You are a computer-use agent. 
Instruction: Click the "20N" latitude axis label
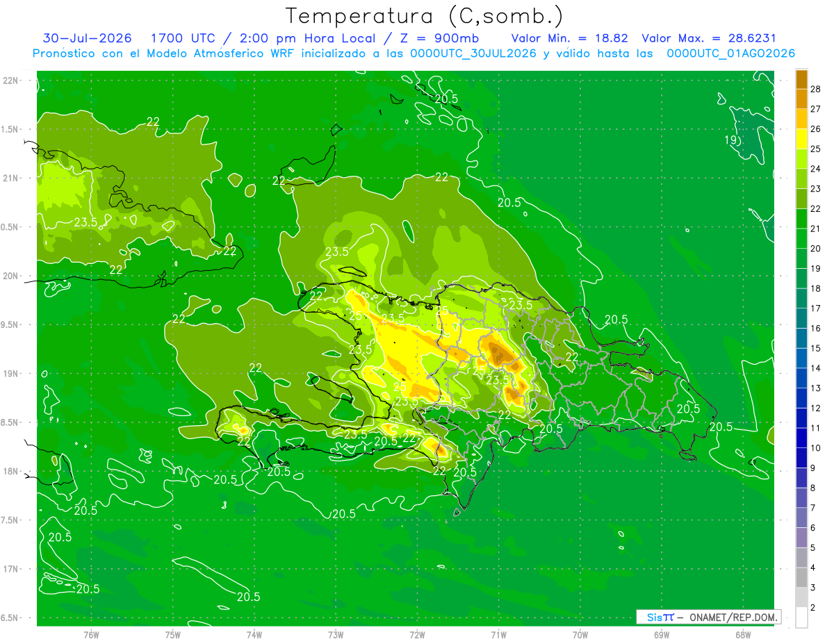[10, 276]
